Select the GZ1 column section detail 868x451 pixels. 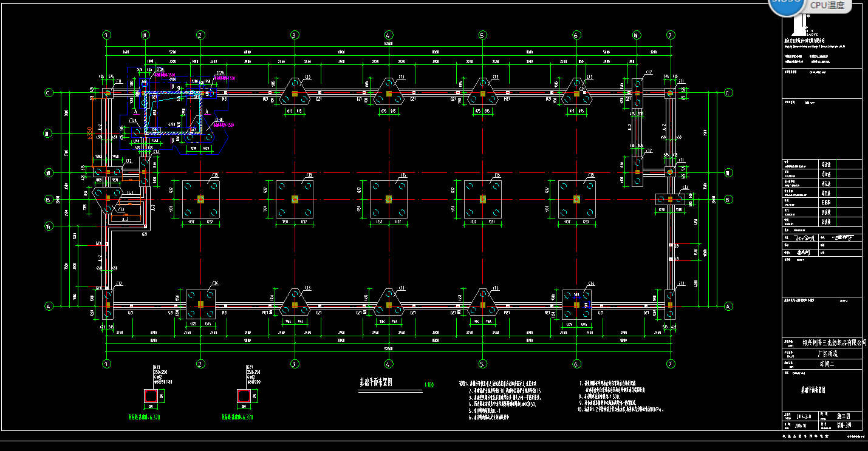click(x=244, y=396)
